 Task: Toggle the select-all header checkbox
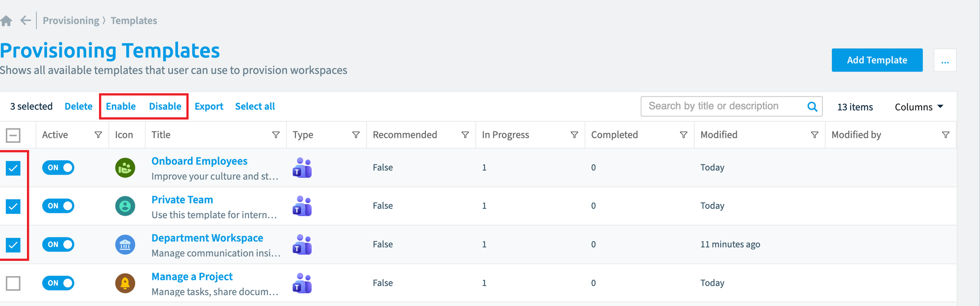13,135
